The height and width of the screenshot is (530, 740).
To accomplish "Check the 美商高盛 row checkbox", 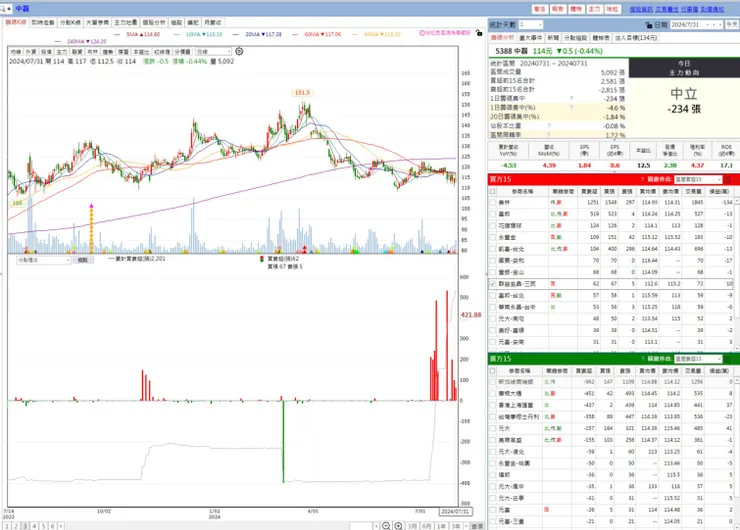I will 493,440.
